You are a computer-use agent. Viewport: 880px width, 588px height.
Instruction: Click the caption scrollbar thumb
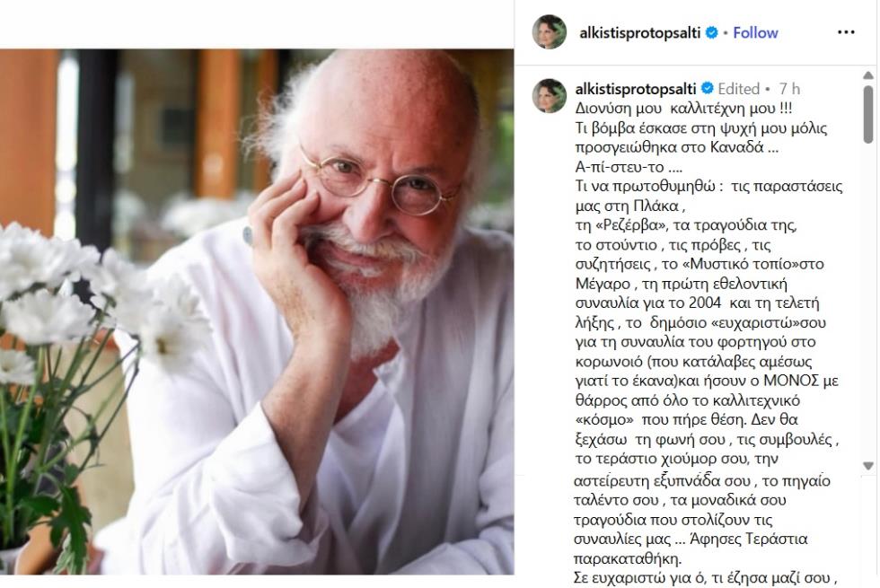[868, 114]
